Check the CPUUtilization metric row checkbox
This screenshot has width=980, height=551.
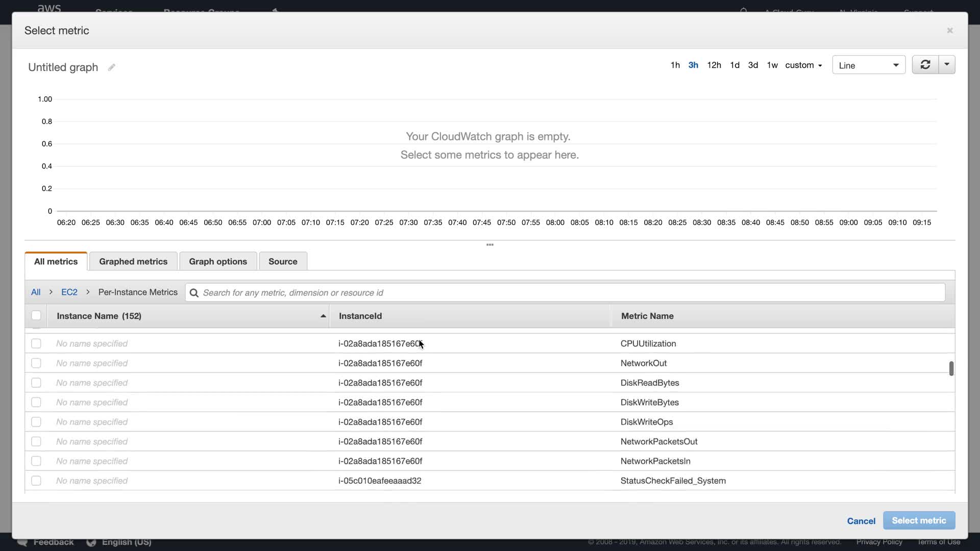point(36,344)
